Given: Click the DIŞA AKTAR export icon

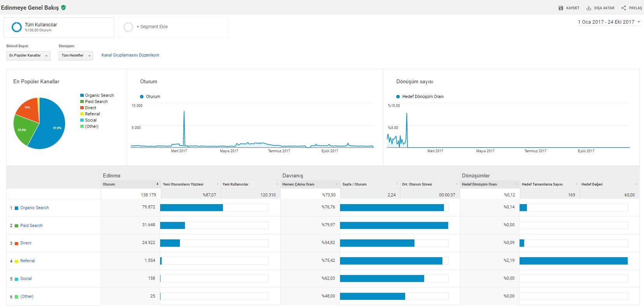Looking at the screenshot, I should (589, 8).
